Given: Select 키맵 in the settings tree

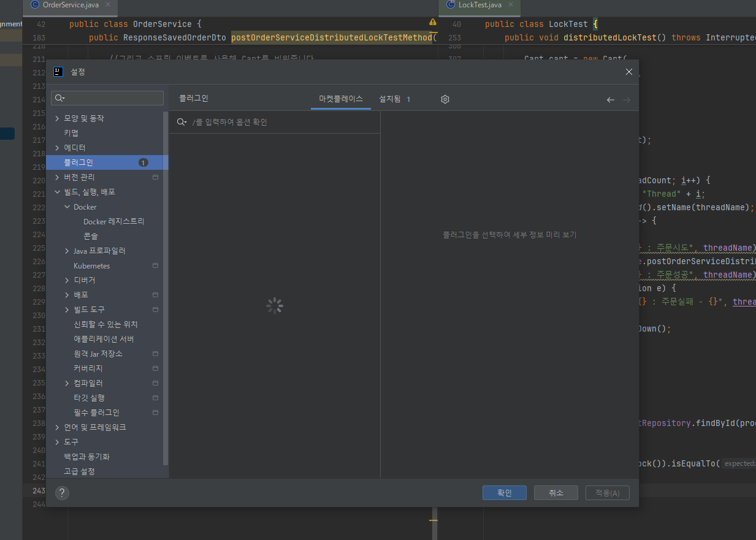Looking at the screenshot, I should tap(71, 133).
